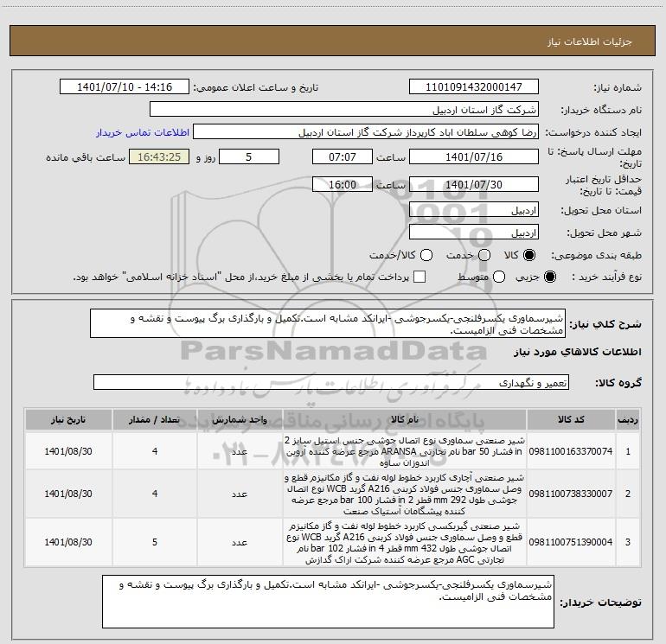The height and width of the screenshot is (644, 666).
Task: Click the کد کالا column header
Action: tap(571, 420)
